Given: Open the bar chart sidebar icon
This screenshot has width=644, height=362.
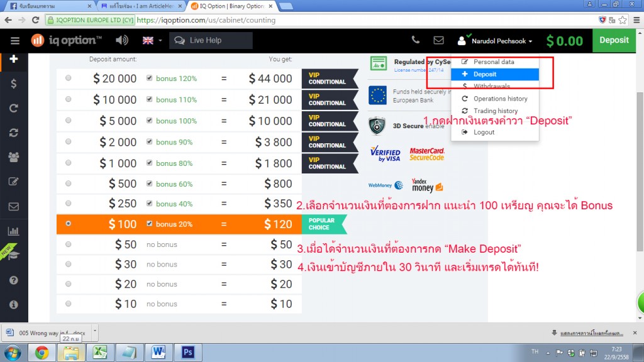Looking at the screenshot, I should coord(14,231).
